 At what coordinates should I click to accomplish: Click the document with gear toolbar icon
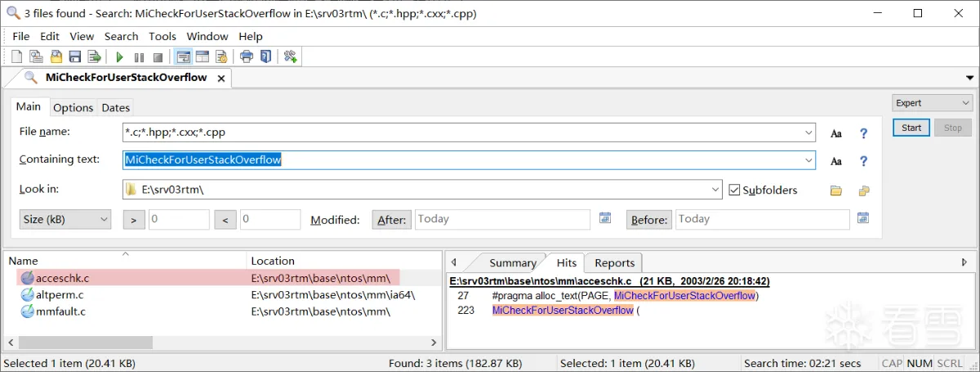[x=221, y=56]
